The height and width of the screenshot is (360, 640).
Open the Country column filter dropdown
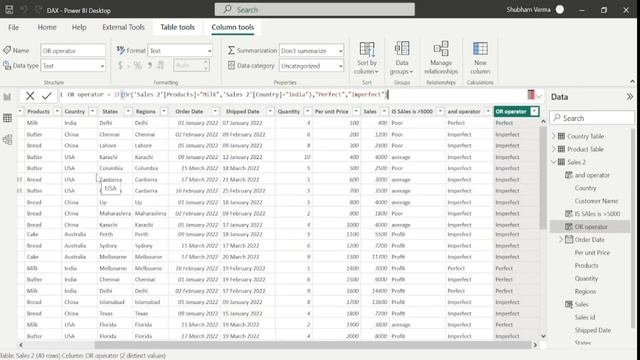click(x=92, y=111)
